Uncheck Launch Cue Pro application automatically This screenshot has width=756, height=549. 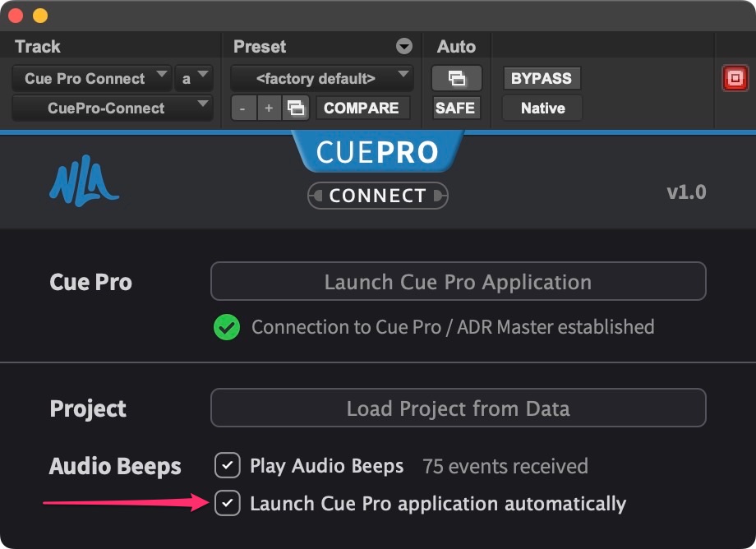tap(228, 503)
